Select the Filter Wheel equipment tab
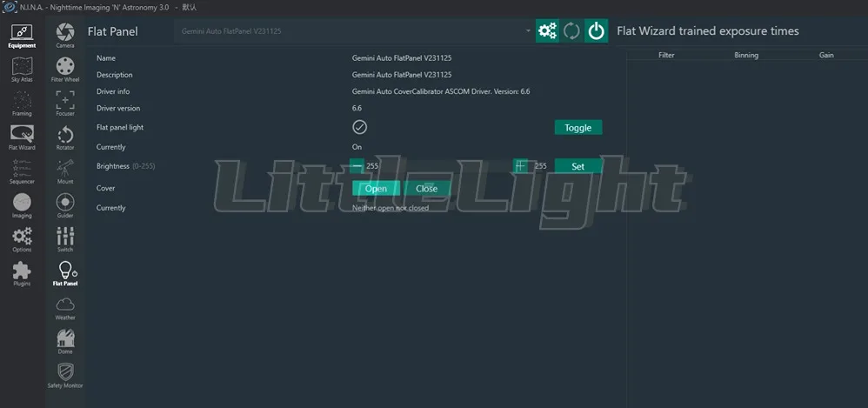This screenshot has height=408, width=868. click(65, 70)
